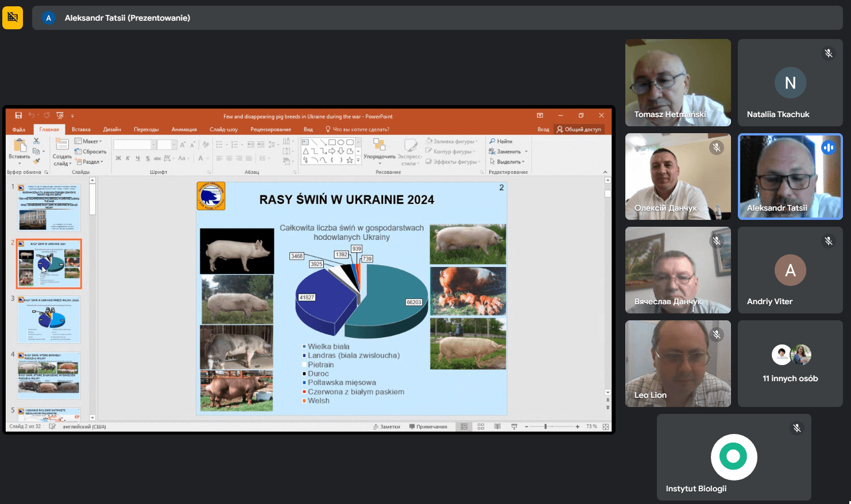Screen dimensions: 851x504
Task: Open the Customize Quick Access Toolbar arrow
Action: (72, 116)
